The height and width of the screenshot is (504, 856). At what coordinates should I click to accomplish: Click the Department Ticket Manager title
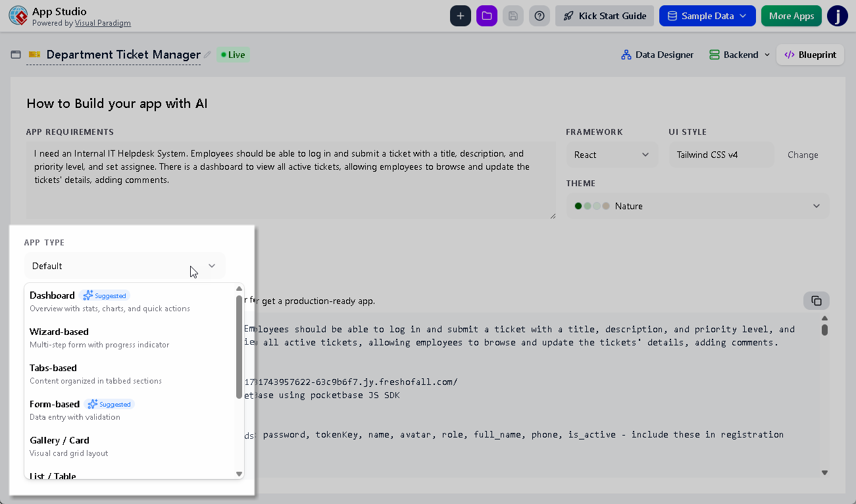tap(123, 55)
